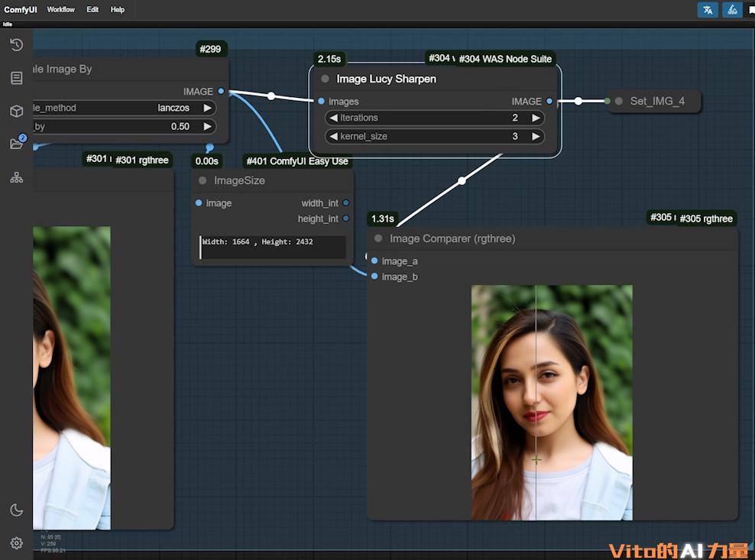This screenshot has height=560, width=755.
Task: Click the #304 WAS Node Suite badge
Action: point(505,59)
